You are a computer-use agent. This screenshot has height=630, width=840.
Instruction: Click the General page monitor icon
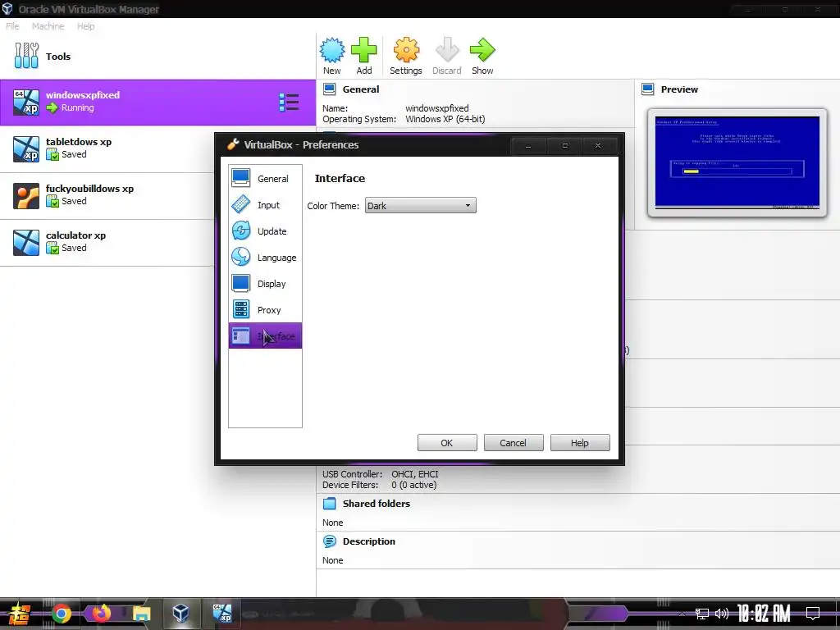pos(241,178)
